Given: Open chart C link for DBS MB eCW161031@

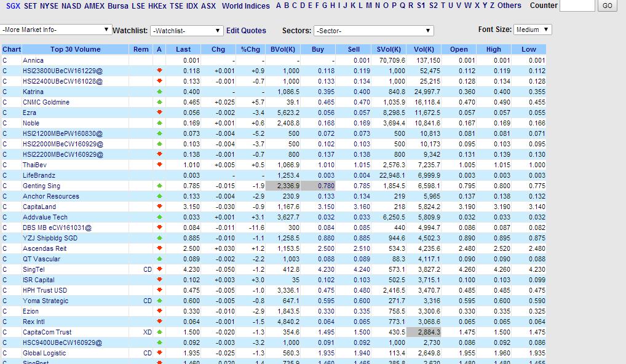Looking at the screenshot, I should point(5,228).
